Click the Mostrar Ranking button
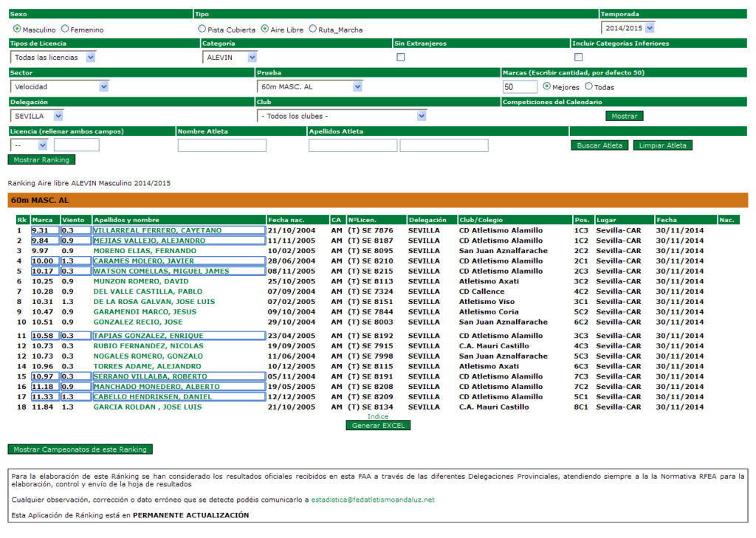Viewport: 756px width, 538px height. (x=41, y=159)
